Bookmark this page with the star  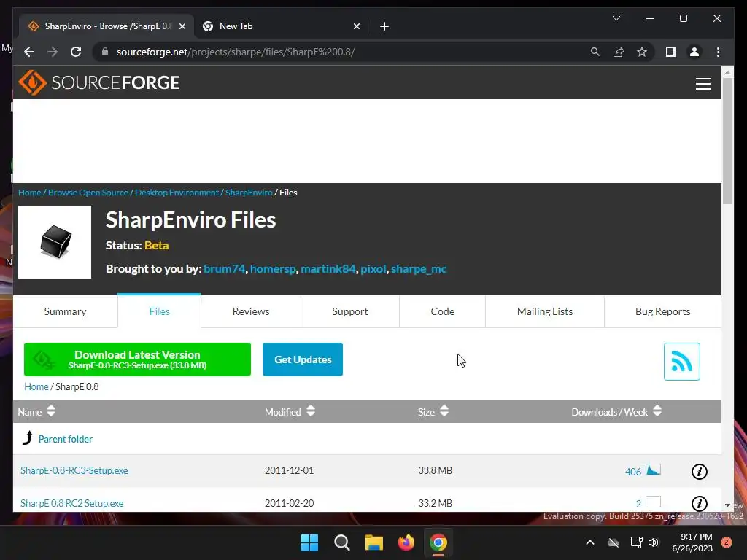pyautogui.click(x=642, y=52)
